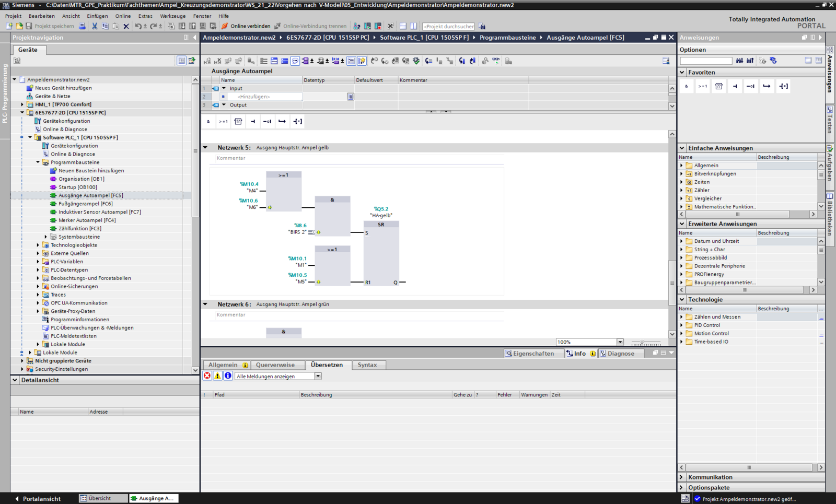Insert the AND box from editor favorites bar

(x=208, y=122)
